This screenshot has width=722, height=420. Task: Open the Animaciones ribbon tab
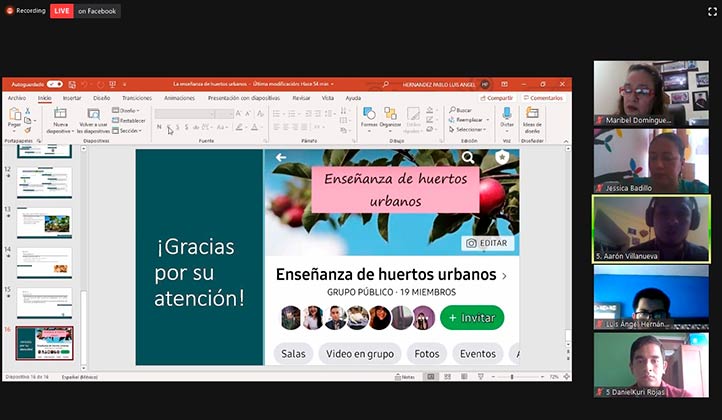pyautogui.click(x=179, y=98)
